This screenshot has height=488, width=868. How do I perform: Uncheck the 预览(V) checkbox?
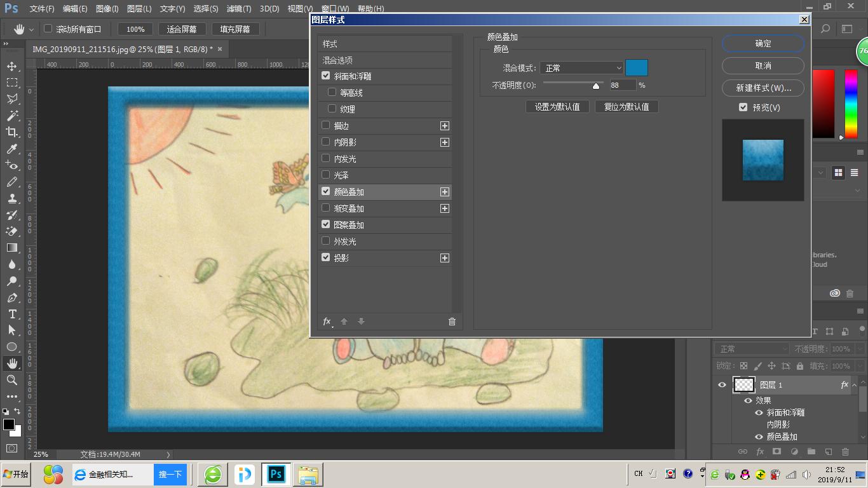click(x=743, y=107)
